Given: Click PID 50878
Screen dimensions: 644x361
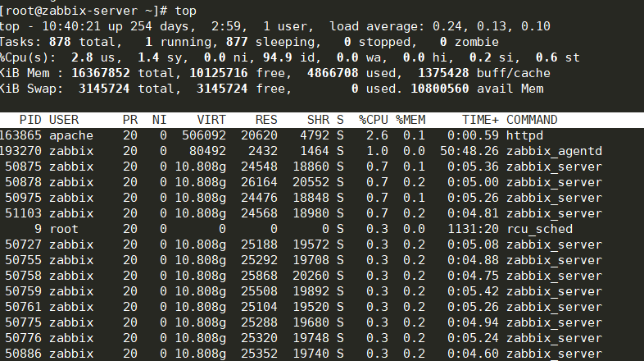Looking at the screenshot, I should pyautogui.click(x=24, y=183).
